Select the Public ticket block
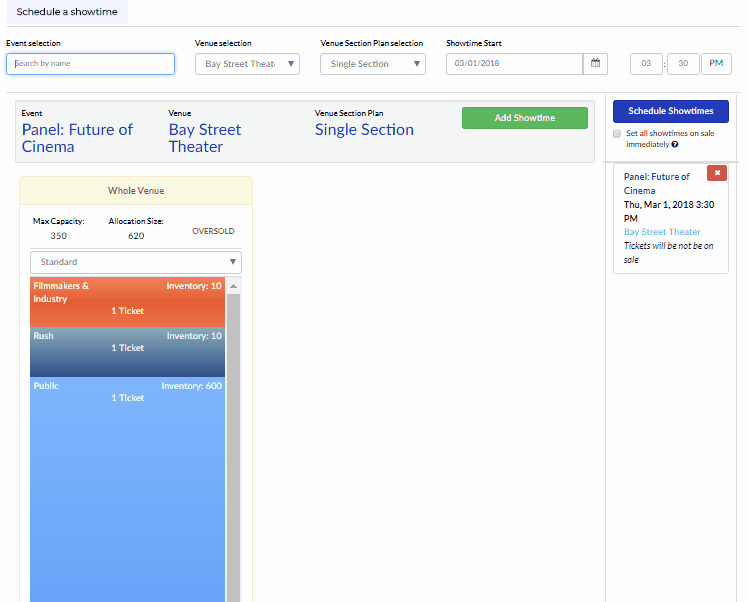The image size is (749, 602). pyautogui.click(x=128, y=489)
